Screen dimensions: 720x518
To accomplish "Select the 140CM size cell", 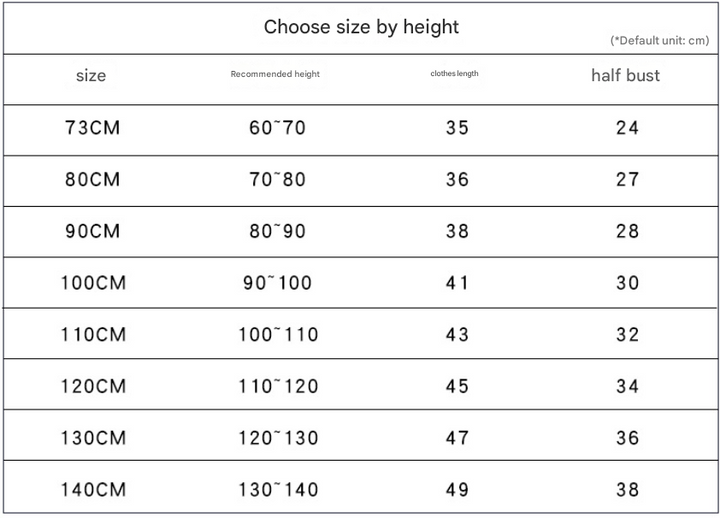I will pos(93,490).
